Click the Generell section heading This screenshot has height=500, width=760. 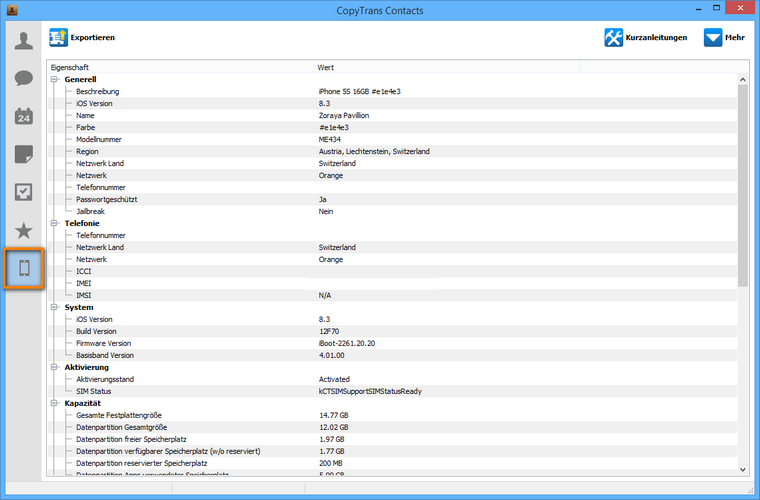[80, 79]
